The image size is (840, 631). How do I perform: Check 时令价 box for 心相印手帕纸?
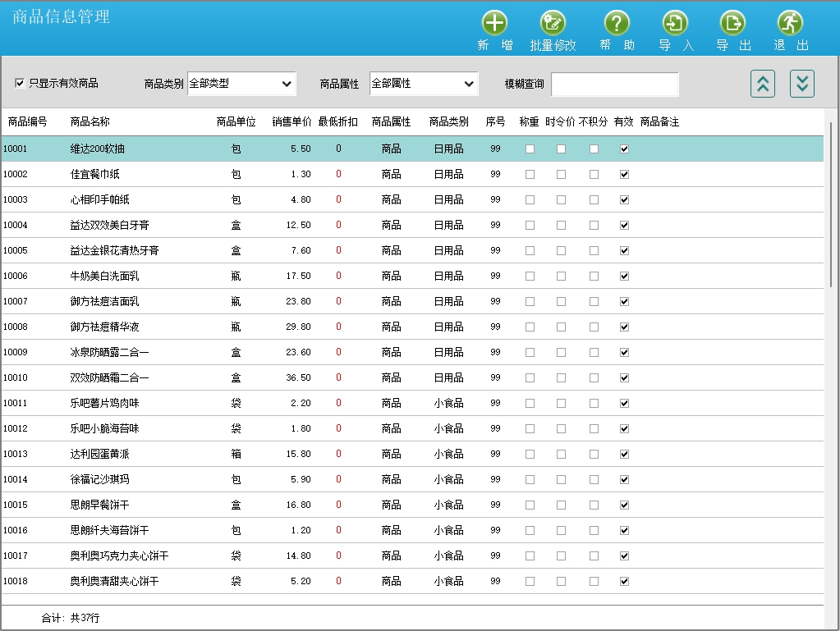(x=561, y=200)
